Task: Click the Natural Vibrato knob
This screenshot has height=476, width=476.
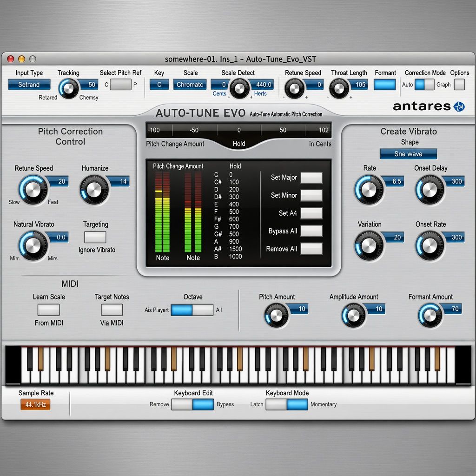Action: [x=33, y=245]
